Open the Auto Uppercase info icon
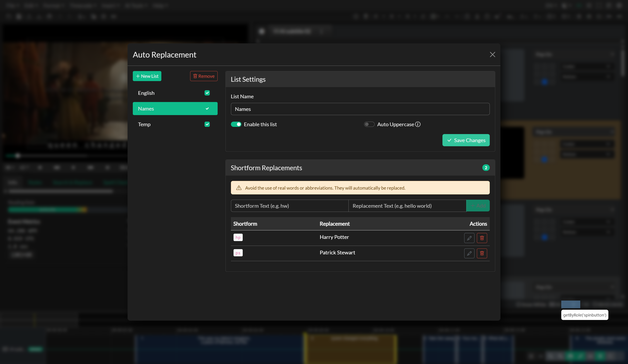 click(418, 124)
